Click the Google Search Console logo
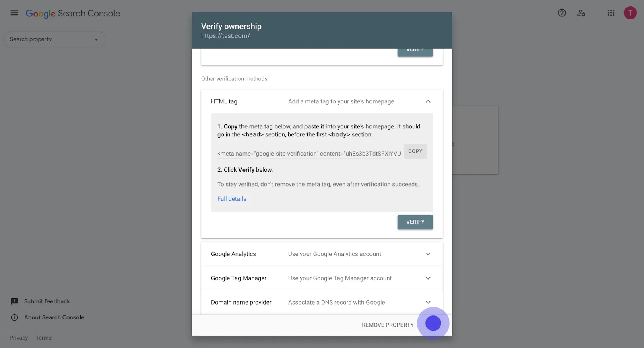644x348 pixels. pyautogui.click(x=73, y=13)
